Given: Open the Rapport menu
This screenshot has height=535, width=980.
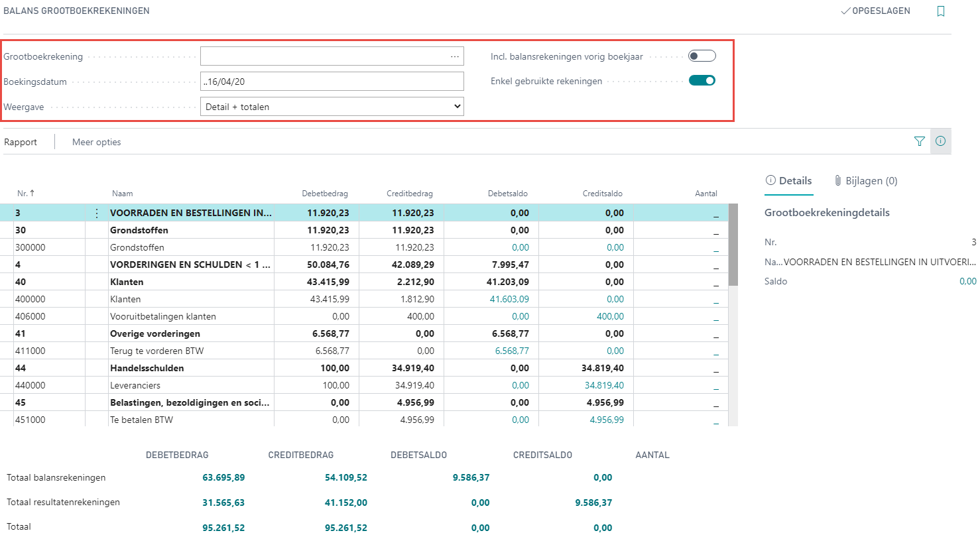Looking at the screenshot, I should coord(21,142).
